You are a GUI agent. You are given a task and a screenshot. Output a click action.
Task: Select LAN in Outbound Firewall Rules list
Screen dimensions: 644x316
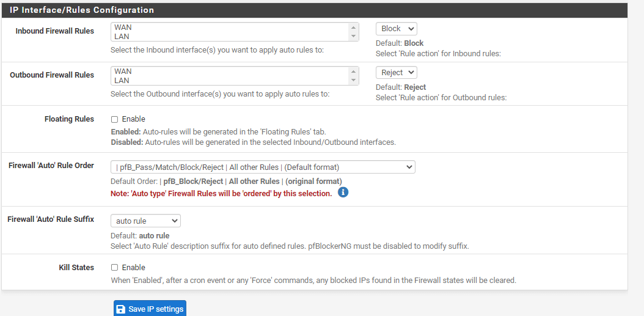122,81
